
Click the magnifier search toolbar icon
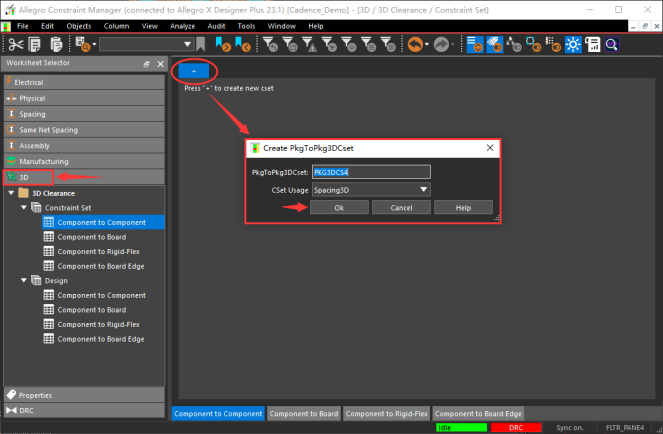pyautogui.click(x=612, y=44)
